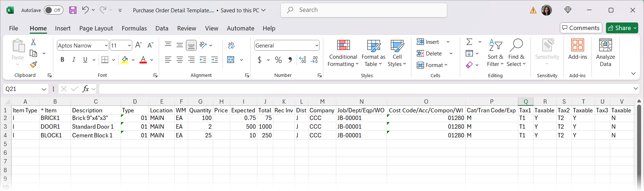Viewport: 644px width, 191px height.
Task: Click the Cut scissors icon
Action: (33, 42)
